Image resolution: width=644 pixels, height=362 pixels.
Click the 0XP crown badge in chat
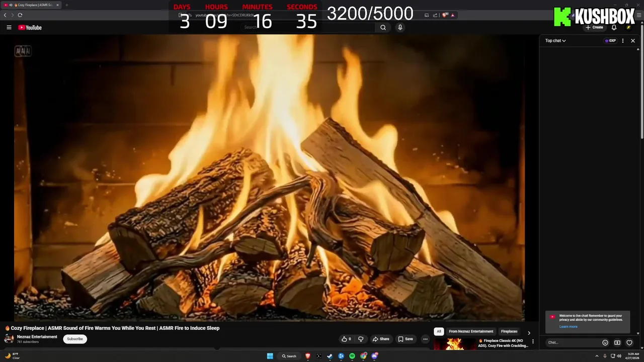(610, 41)
